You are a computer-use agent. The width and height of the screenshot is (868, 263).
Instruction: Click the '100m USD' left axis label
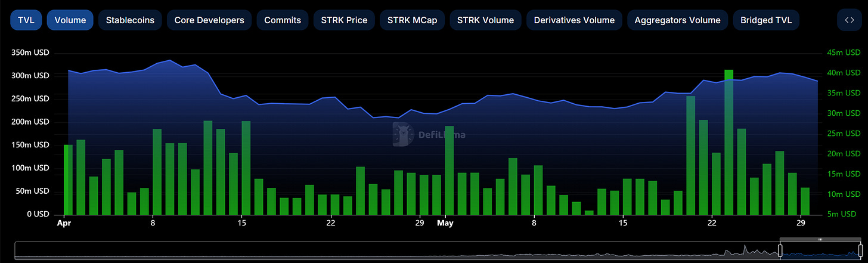pos(30,168)
